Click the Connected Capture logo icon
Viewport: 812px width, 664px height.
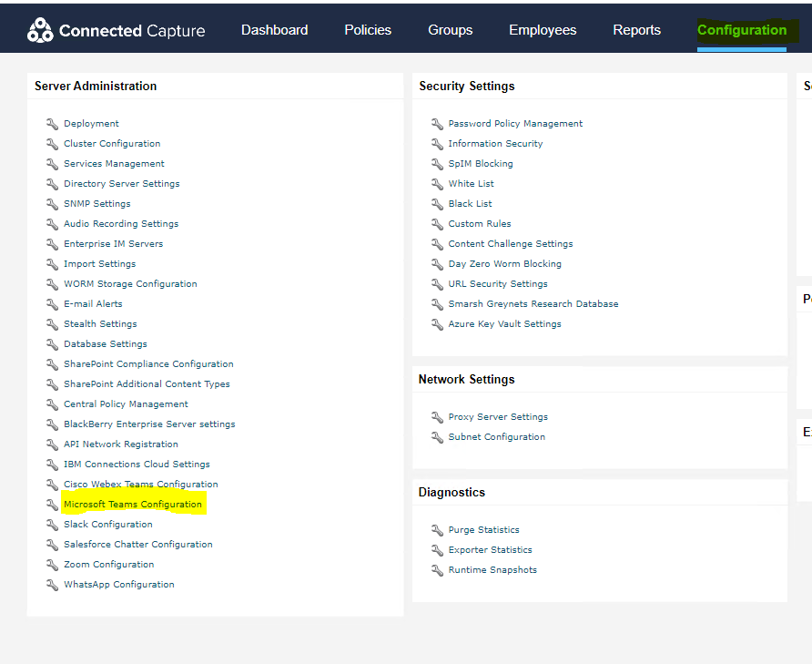point(40,30)
